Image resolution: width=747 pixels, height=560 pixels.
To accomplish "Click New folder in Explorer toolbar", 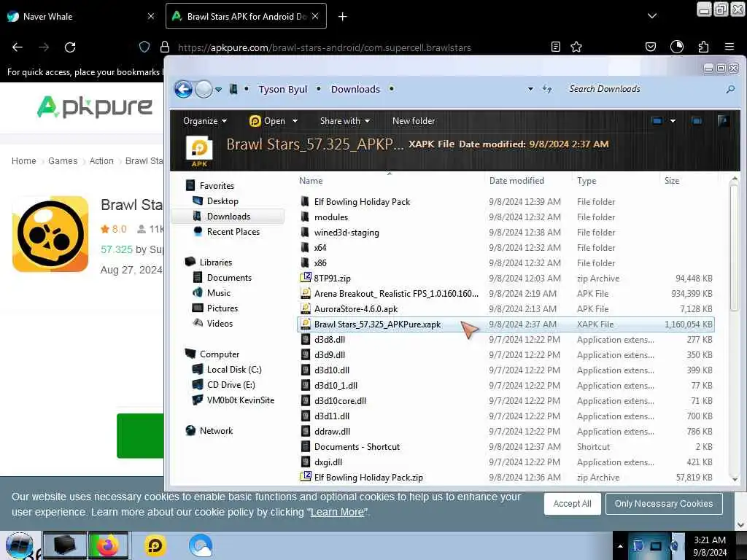I will click(x=414, y=121).
